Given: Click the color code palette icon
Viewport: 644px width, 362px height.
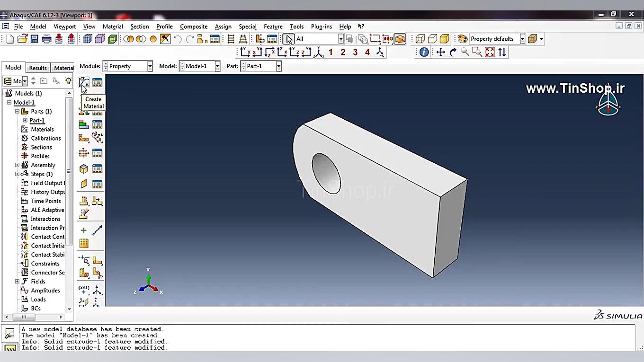Looking at the screenshot, I should click(x=463, y=39).
